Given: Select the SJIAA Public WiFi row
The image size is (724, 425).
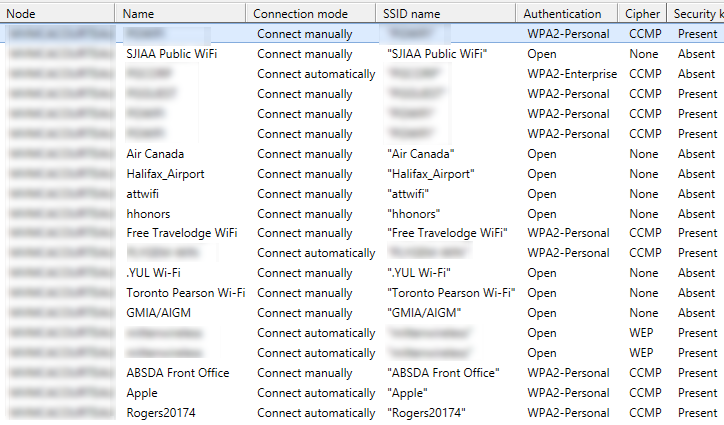Looking at the screenshot, I should coord(362,54).
